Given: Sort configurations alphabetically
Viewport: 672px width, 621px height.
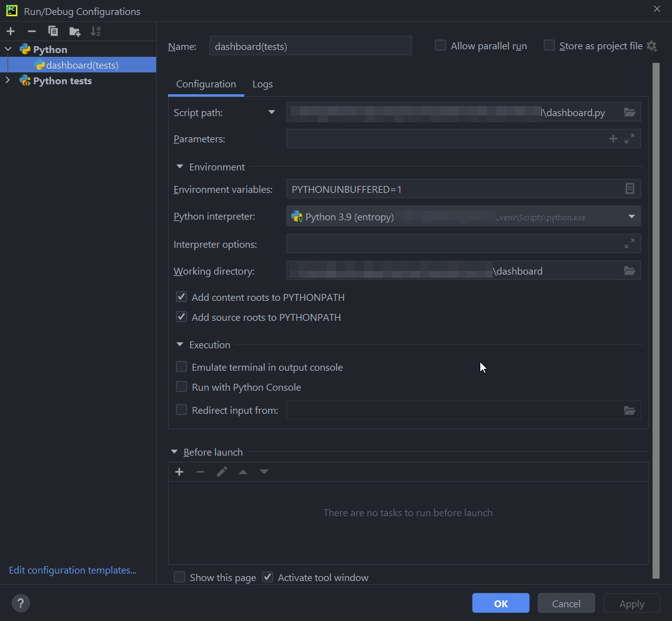Looking at the screenshot, I should pos(96,31).
